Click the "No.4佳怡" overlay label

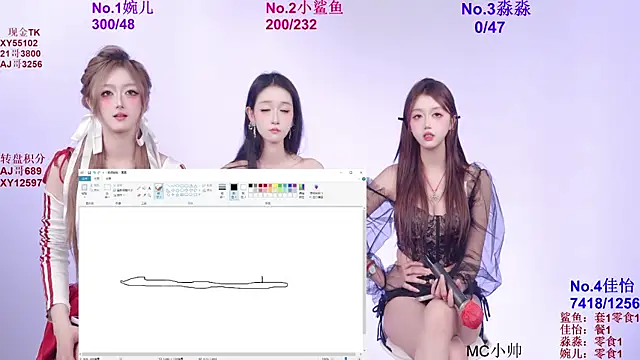602,286
